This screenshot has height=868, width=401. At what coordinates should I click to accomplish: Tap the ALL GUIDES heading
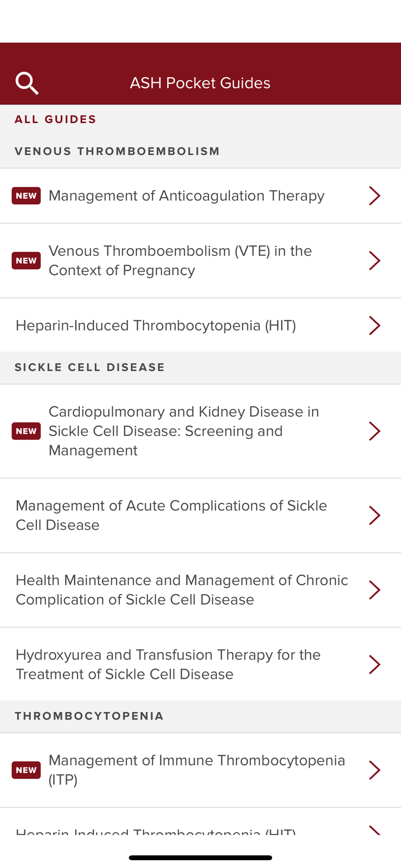click(56, 119)
